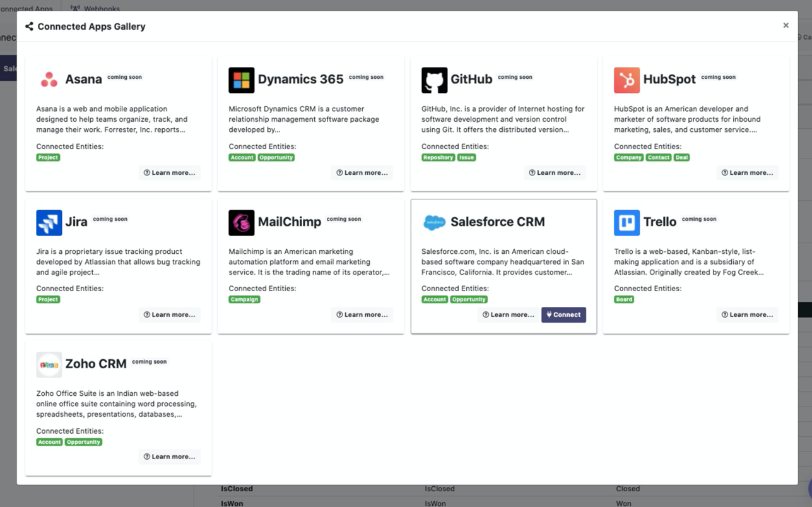Click the Contact tag in HubSpot card

click(x=658, y=157)
